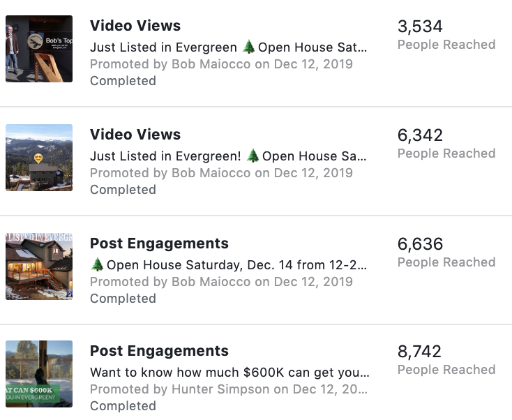Click the Post Engagements heading for $600K post
Viewport: 512px width, 420px height.
159,351
